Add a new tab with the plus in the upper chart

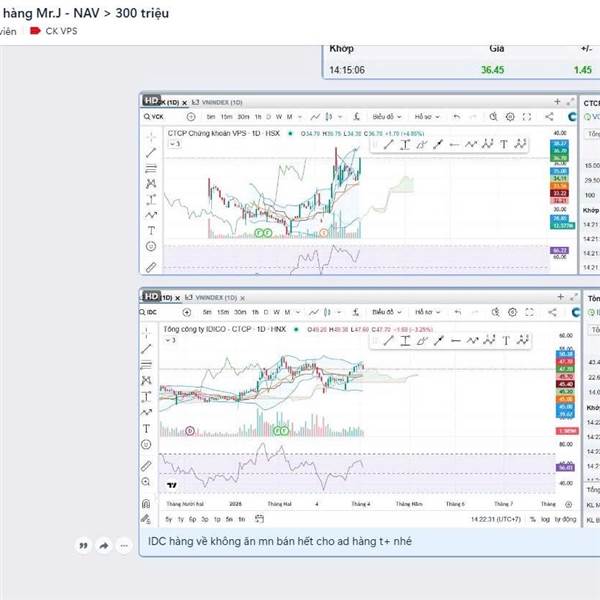(557, 101)
